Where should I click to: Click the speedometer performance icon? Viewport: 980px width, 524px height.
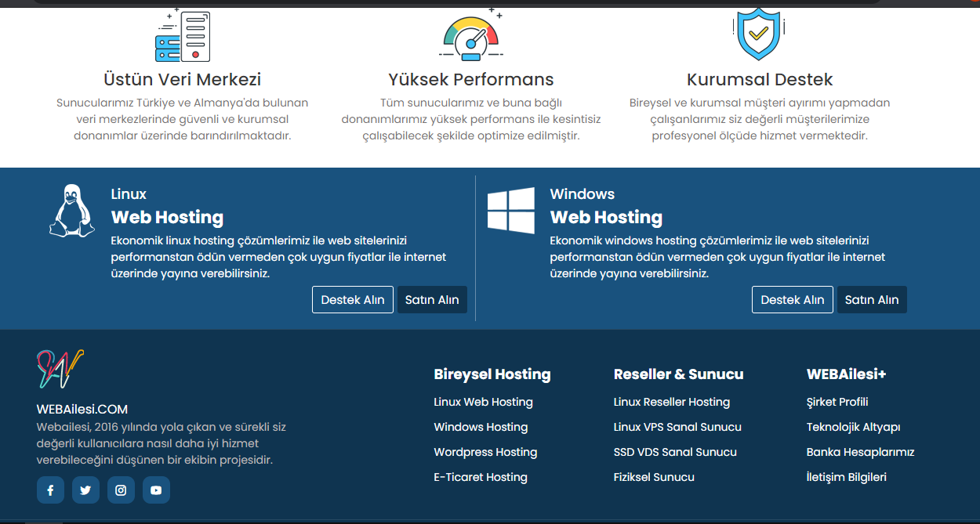tap(471, 34)
